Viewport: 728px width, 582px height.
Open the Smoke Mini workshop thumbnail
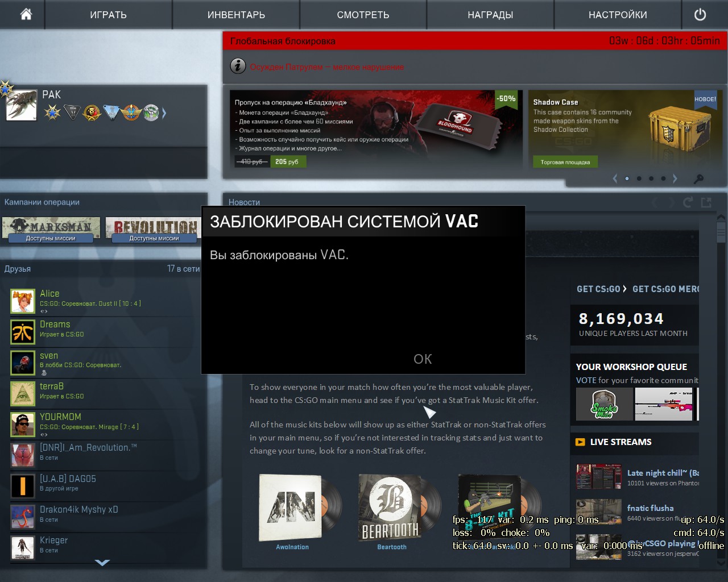[604, 404]
